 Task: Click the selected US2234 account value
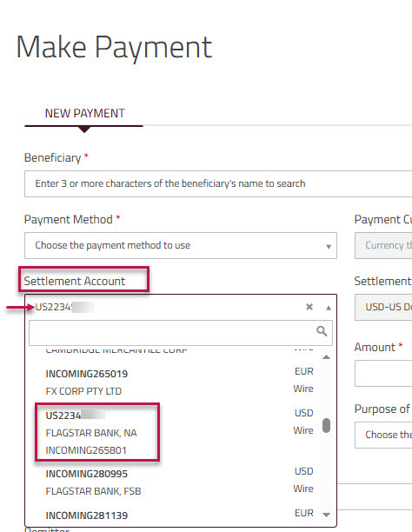tap(64, 307)
